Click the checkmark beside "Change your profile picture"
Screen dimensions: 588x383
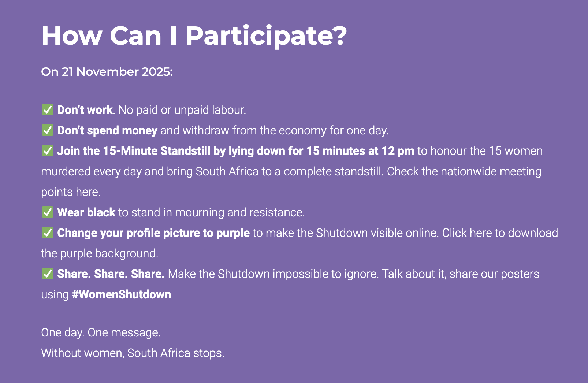(47, 233)
